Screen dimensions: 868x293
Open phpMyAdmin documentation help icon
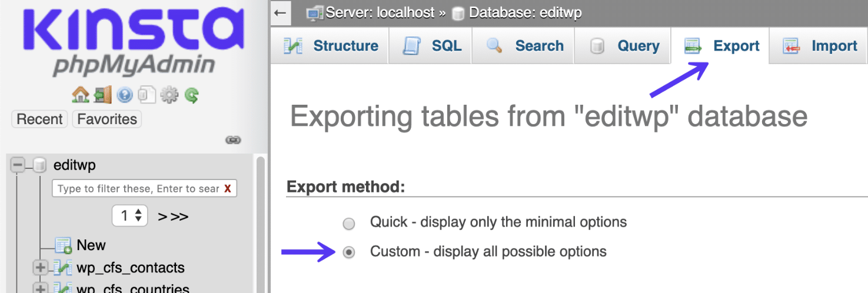124,95
